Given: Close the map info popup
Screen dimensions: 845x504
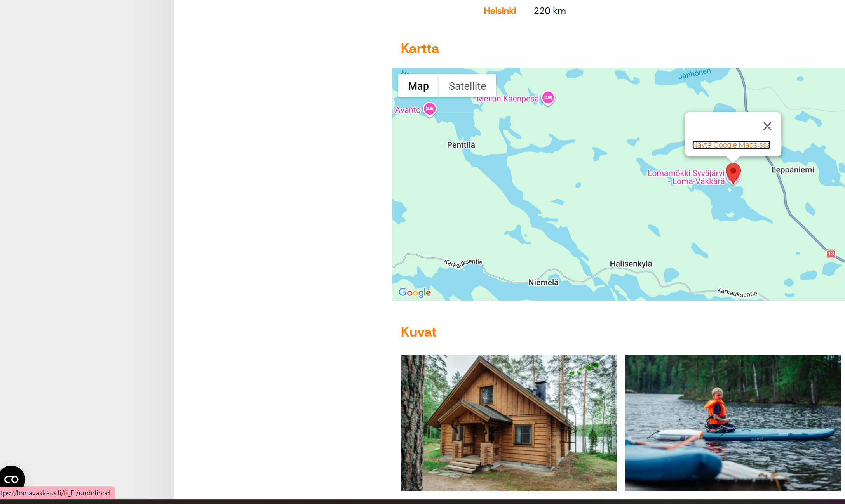Looking at the screenshot, I should click(767, 126).
